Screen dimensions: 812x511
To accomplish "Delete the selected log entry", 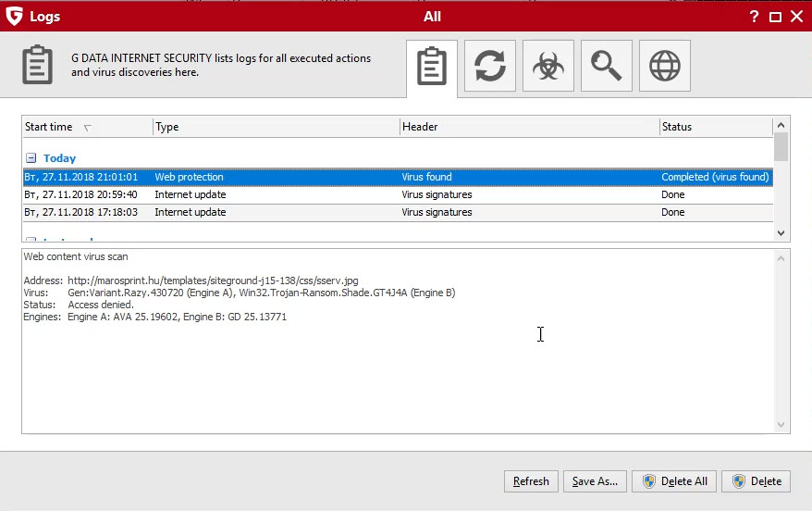I will [x=757, y=481].
